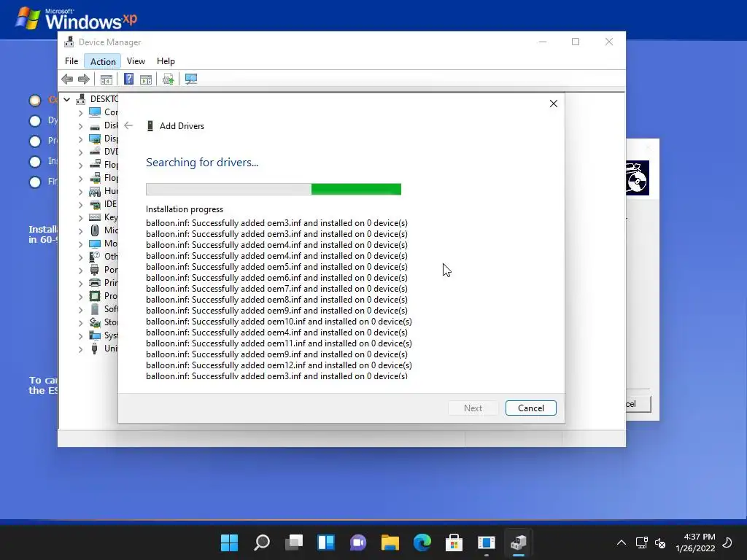Click the volume muted tray icon
Image resolution: width=747 pixels, height=560 pixels.
660,542
